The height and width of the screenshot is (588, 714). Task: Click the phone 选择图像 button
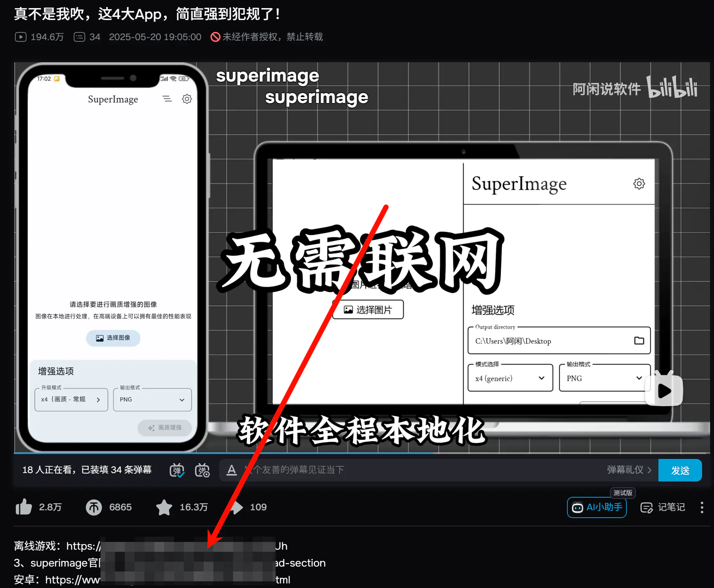pos(113,338)
